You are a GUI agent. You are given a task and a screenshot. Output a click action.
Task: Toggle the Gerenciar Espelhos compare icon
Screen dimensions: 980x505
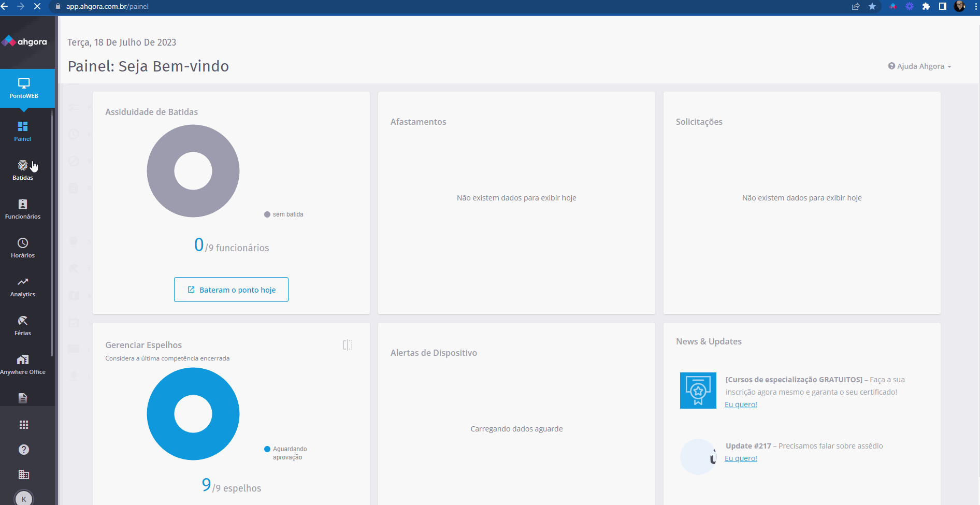pos(348,345)
